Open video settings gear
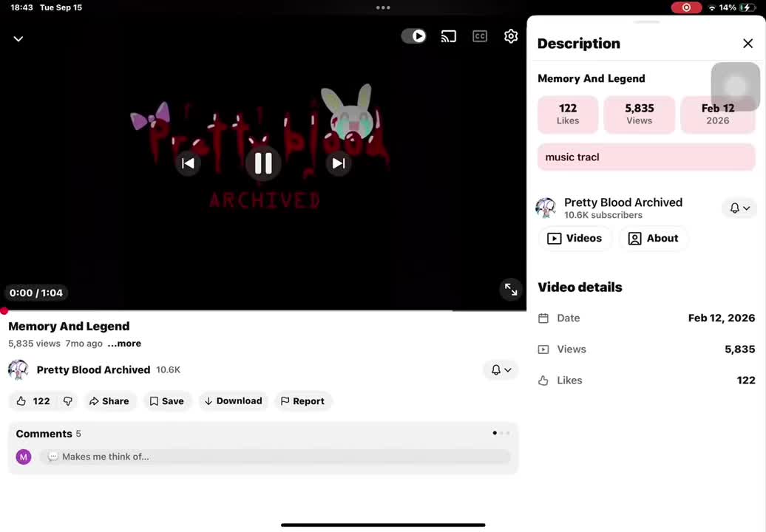 click(511, 36)
